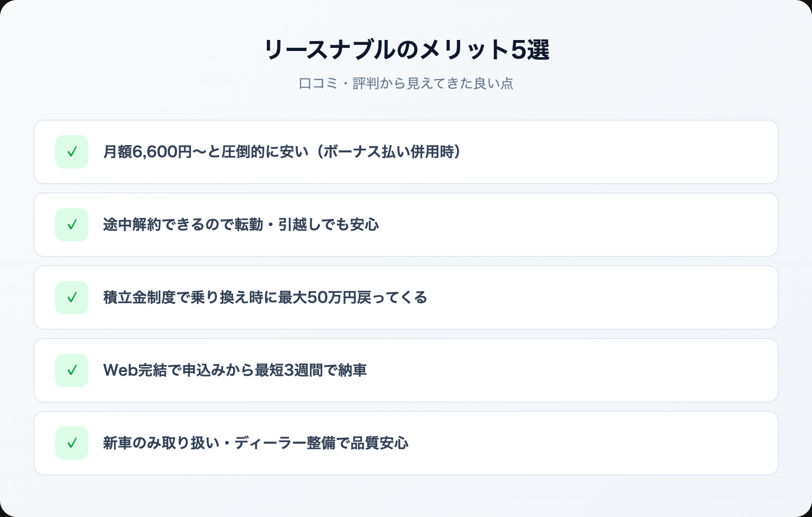The height and width of the screenshot is (517, 812).
Task: Click the heading リースナブルのメリット5選
Action: [x=406, y=50]
